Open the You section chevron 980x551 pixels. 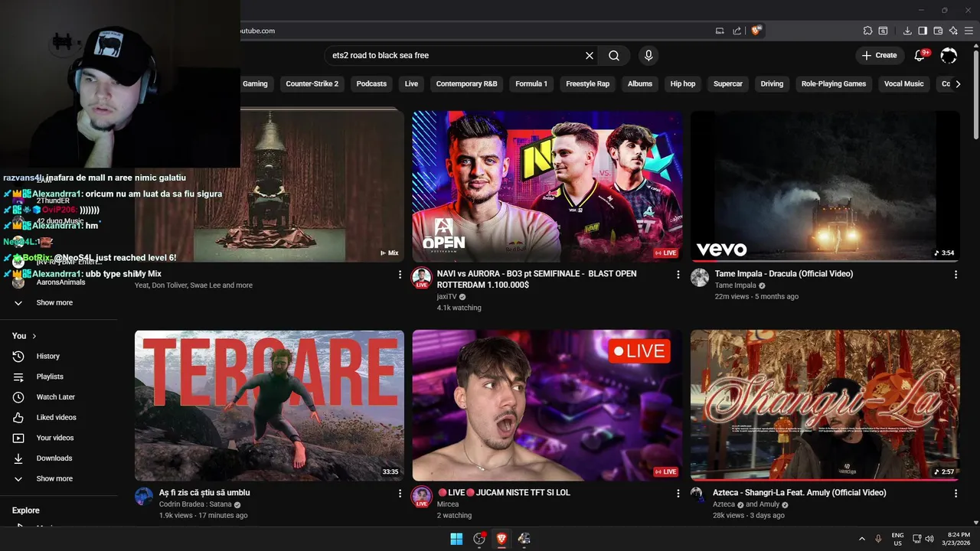[x=34, y=336]
